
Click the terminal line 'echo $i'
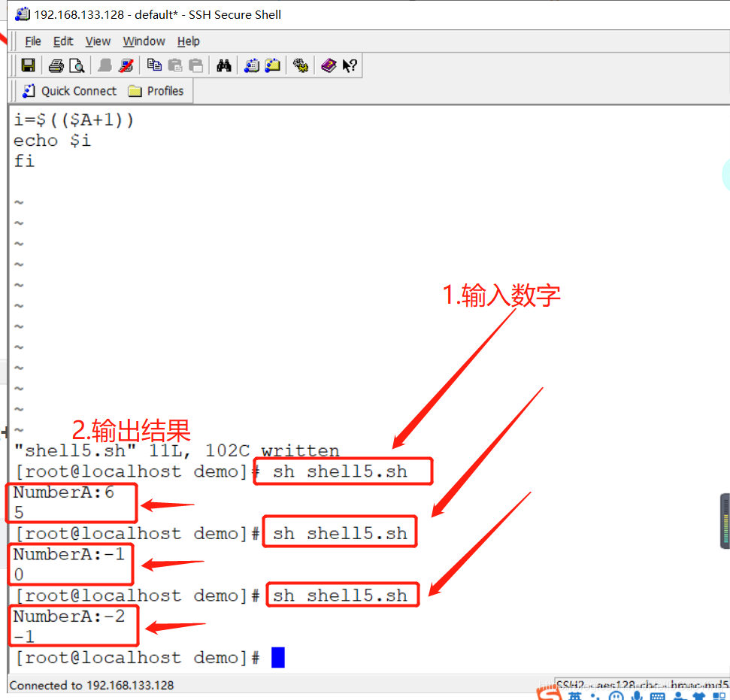pos(52,141)
